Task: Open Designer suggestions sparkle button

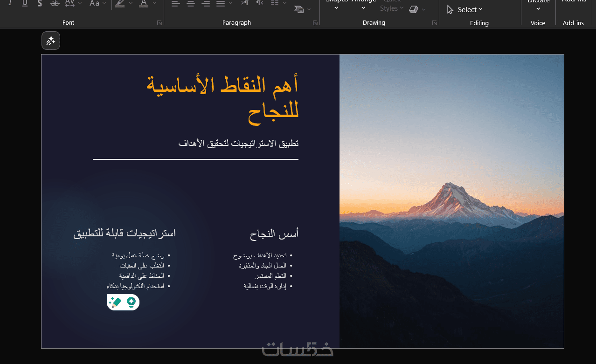Action: click(x=51, y=41)
